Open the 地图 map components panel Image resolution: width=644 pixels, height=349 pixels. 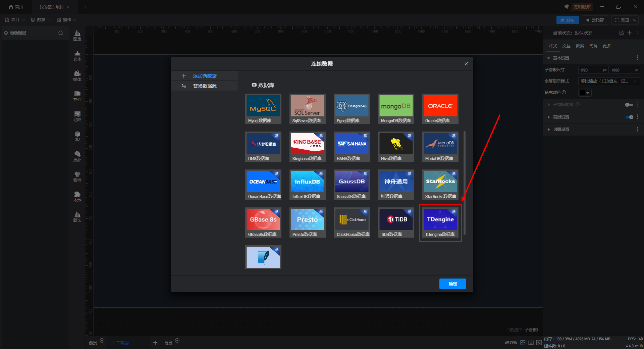click(x=77, y=116)
